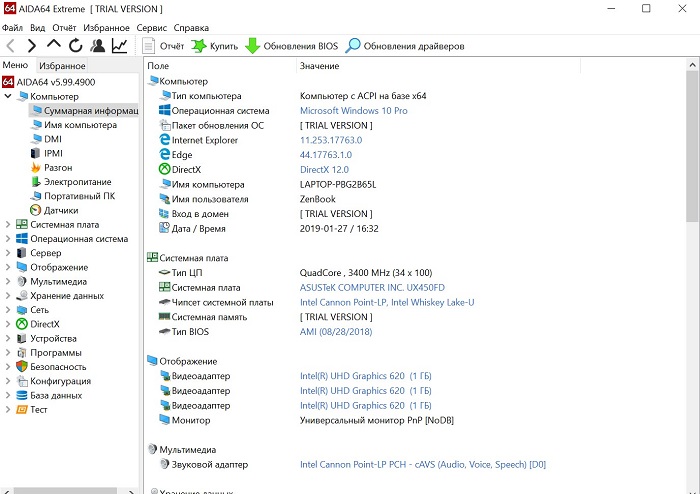Go up one level with the up arrow icon
700x494 pixels.
coord(54,45)
